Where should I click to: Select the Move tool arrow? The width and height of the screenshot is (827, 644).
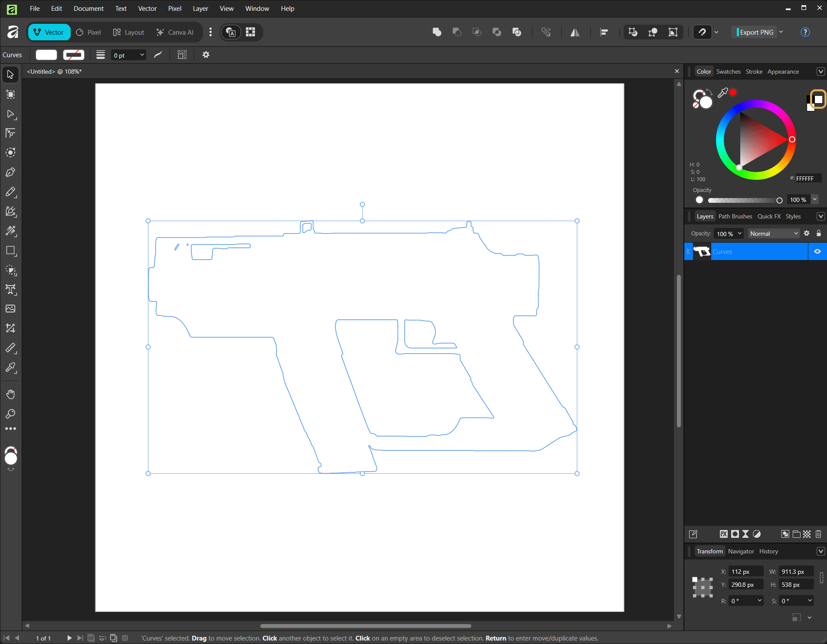click(10, 75)
